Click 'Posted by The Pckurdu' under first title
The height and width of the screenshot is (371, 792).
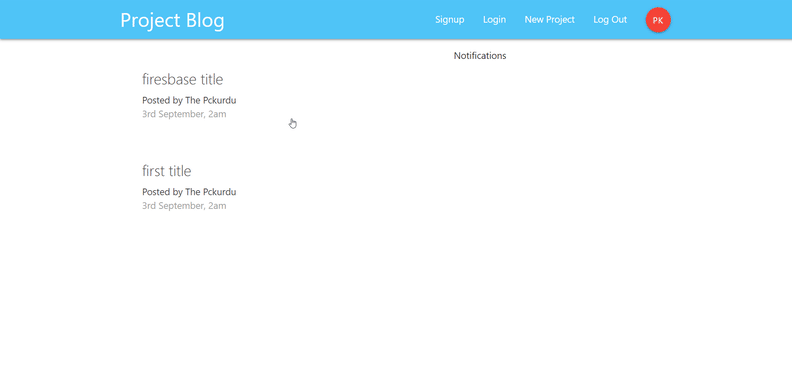coord(189,192)
